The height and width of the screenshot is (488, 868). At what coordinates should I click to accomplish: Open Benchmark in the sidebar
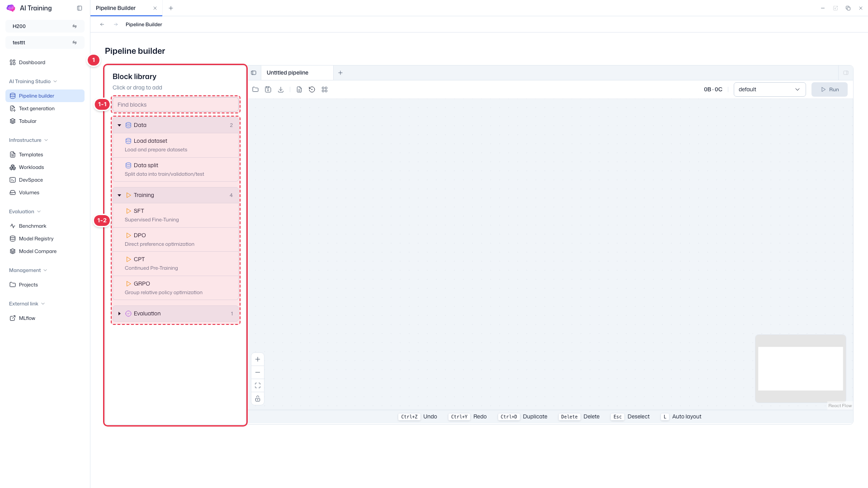[45, 226]
